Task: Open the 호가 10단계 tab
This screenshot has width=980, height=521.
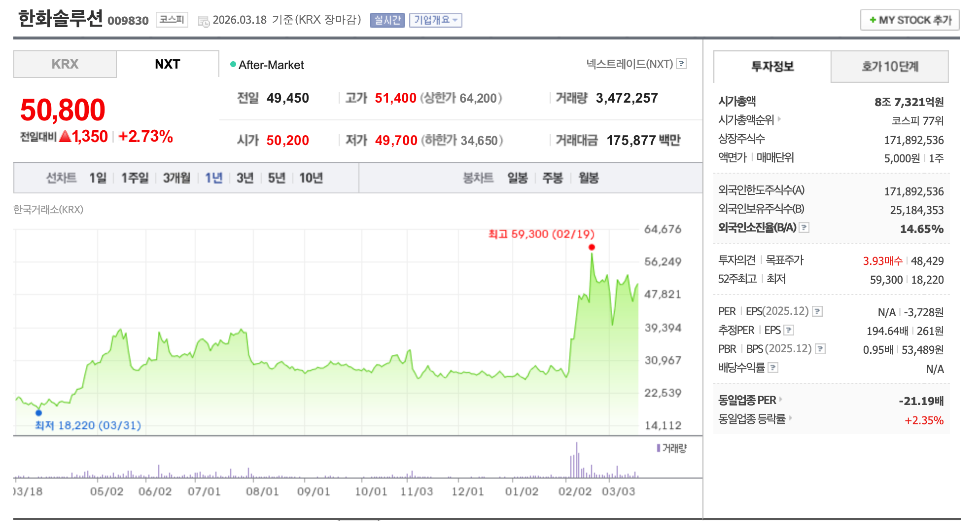Action: coord(890,66)
